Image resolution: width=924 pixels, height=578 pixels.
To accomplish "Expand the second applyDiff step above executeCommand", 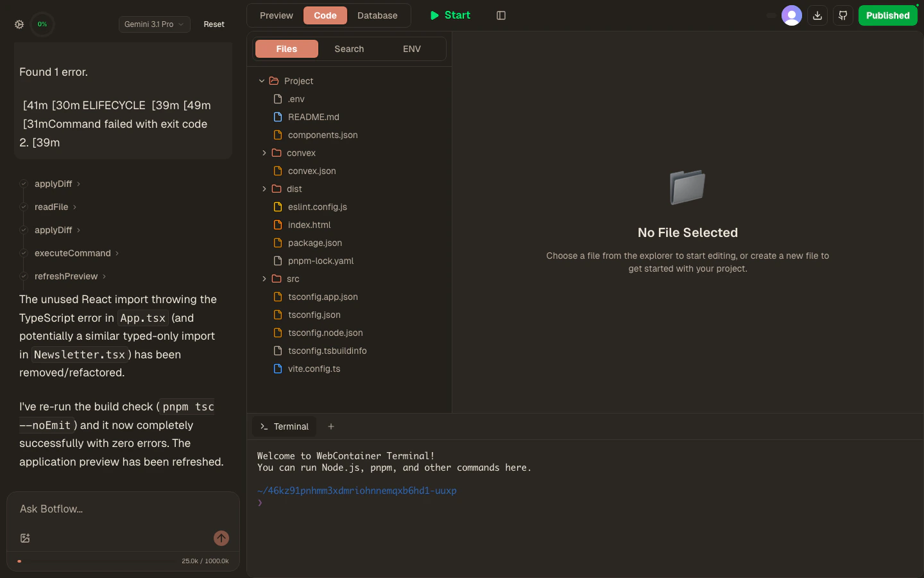I will (x=58, y=230).
